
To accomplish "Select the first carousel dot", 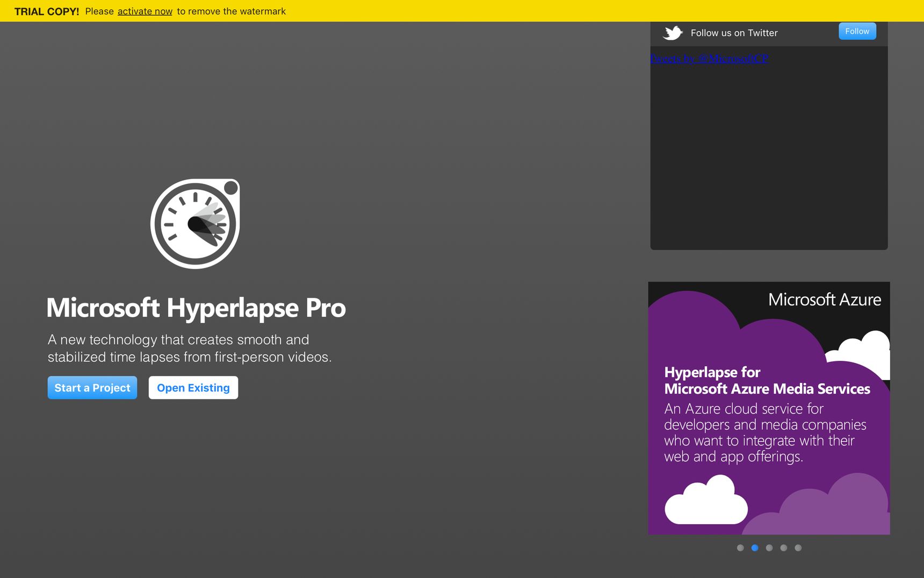I will coord(740,548).
